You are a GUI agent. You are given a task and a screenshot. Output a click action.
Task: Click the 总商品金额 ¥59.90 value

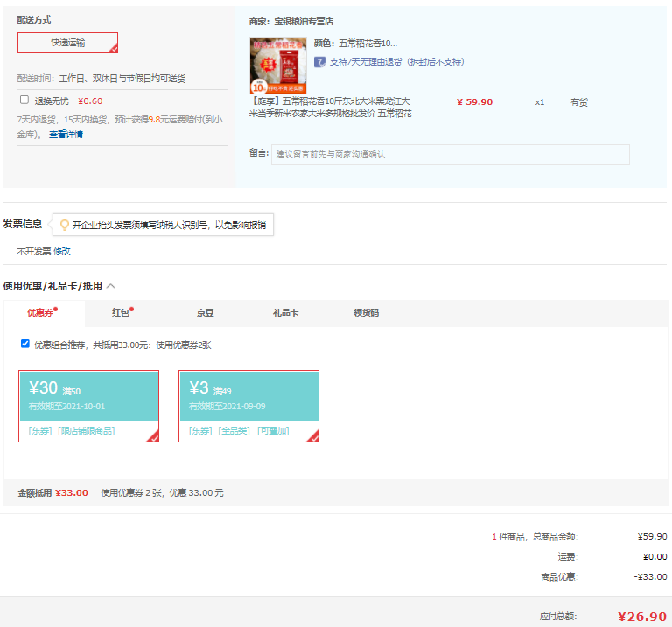[x=652, y=537]
